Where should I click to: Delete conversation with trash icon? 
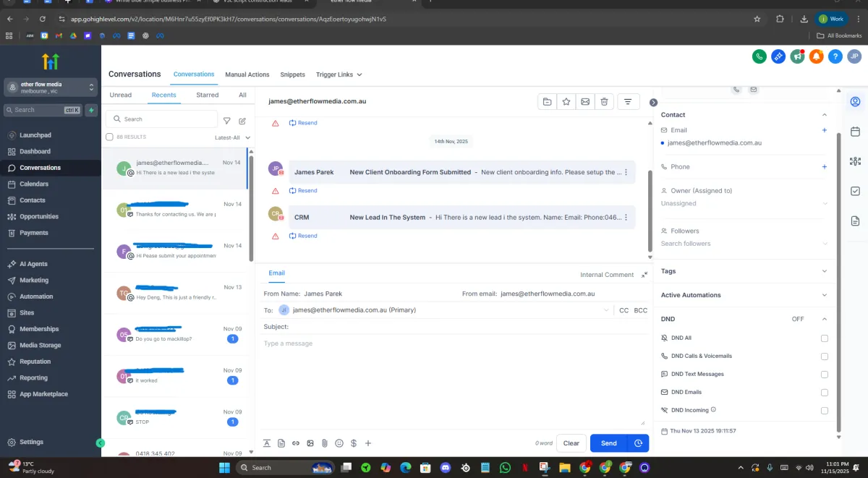pyautogui.click(x=604, y=102)
